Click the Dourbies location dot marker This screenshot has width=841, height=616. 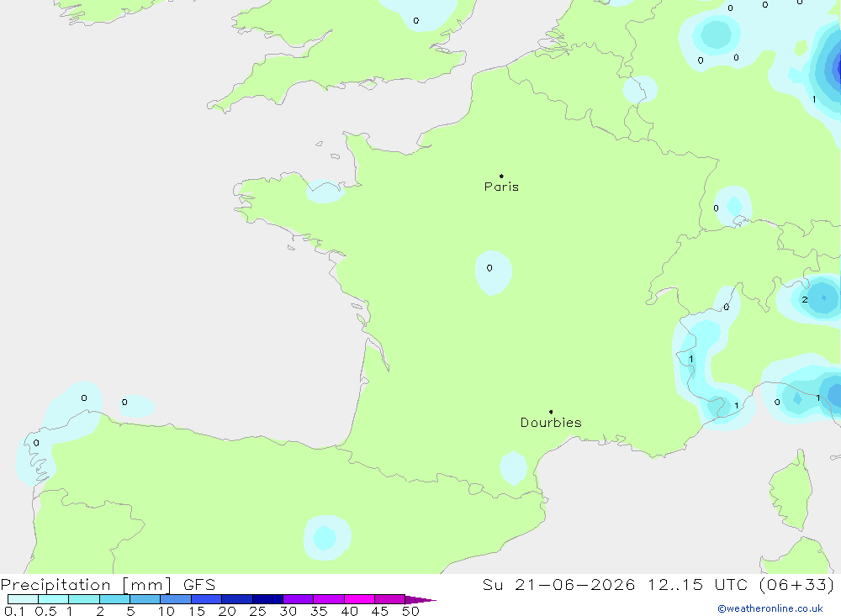tap(551, 412)
